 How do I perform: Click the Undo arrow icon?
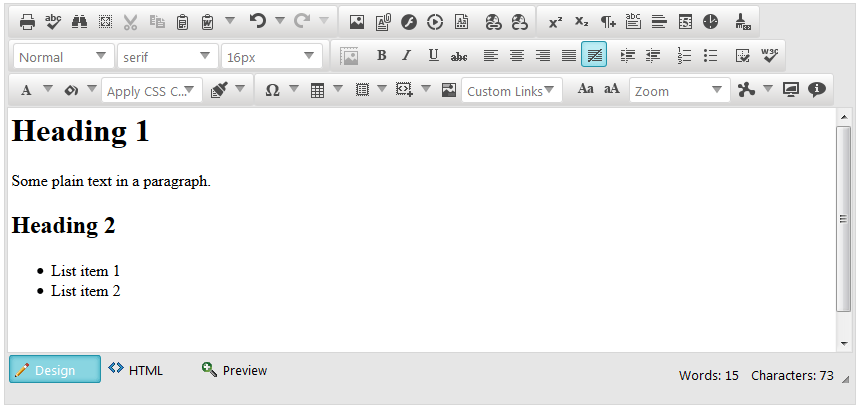point(258,21)
